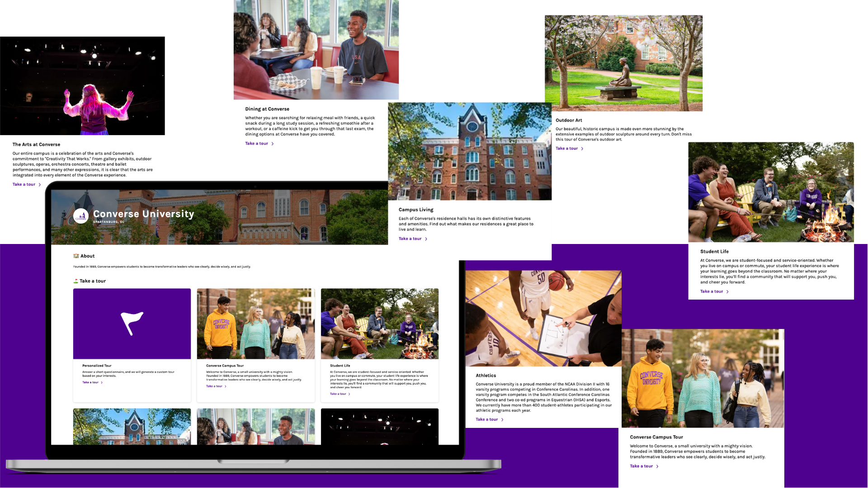Click the white flag icon on Personalized Tour card
The height and width of the screenshot is (488, 868).
[132, 324]
